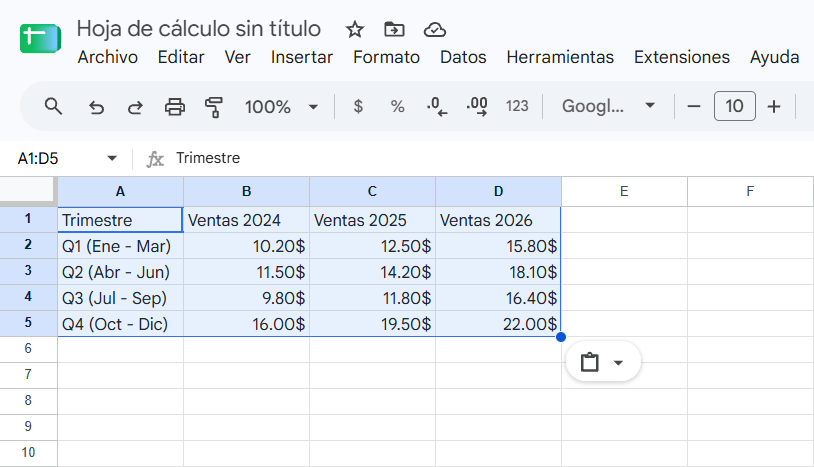Viewport: 814px width, 467px height.
Task: Select column B header
Action: (x=247, y=191)
